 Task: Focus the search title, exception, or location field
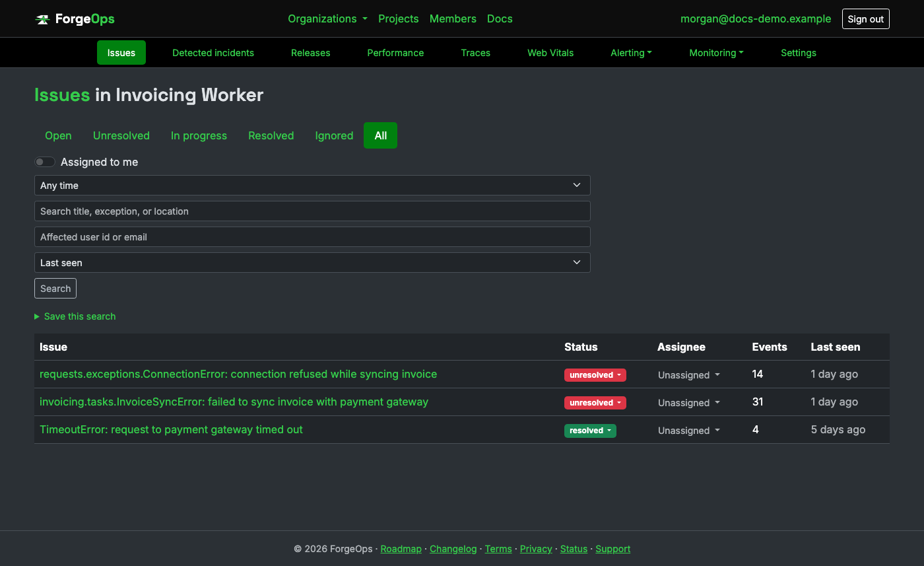click(x=312, y=211)
